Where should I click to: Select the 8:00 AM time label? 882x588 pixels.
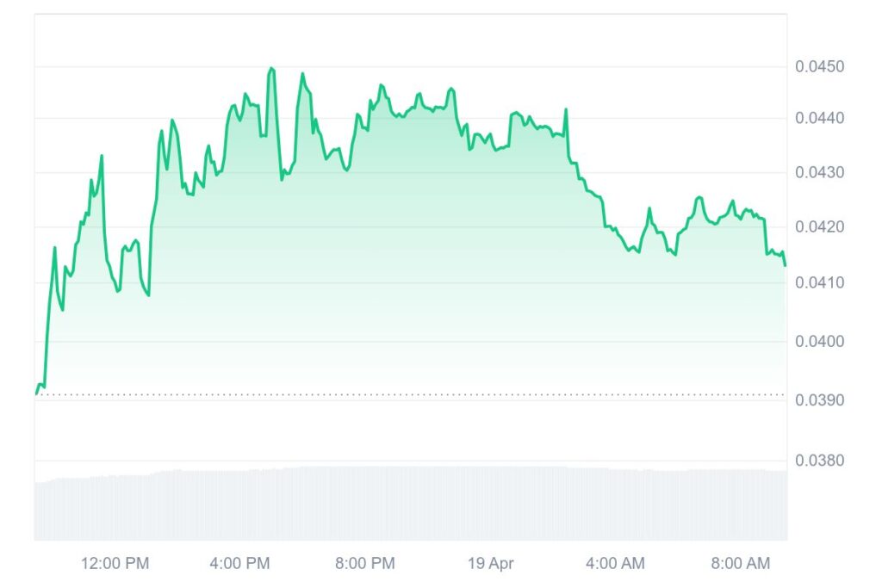click(x=741, y=564)
